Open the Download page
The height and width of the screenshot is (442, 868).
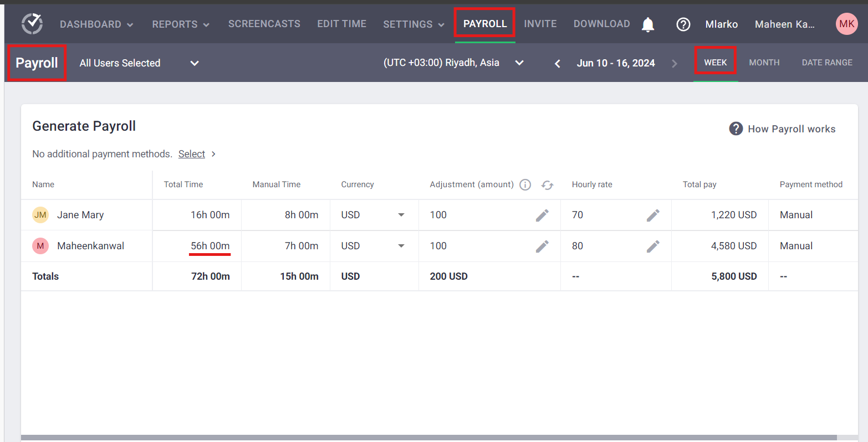point(602,24)
